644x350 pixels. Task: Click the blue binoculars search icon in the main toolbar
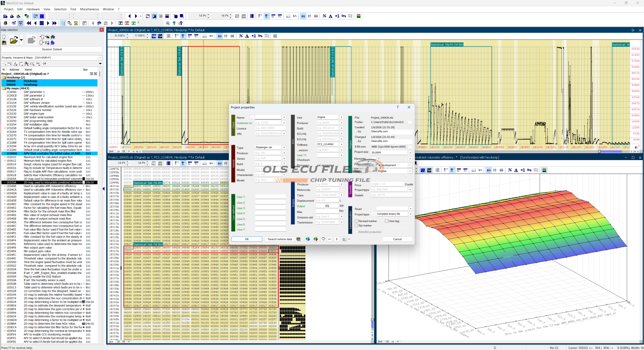click(99, 23)
